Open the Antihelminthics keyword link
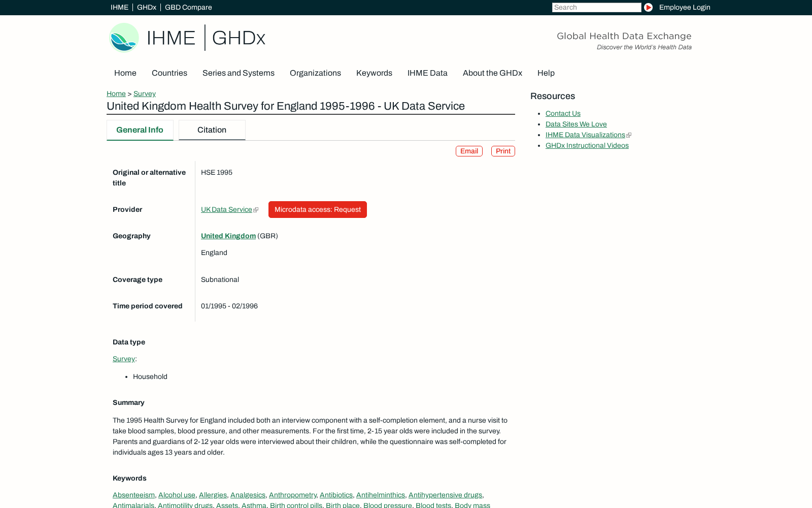The height and width of the screenshot is (508, 812). (381, 495)
